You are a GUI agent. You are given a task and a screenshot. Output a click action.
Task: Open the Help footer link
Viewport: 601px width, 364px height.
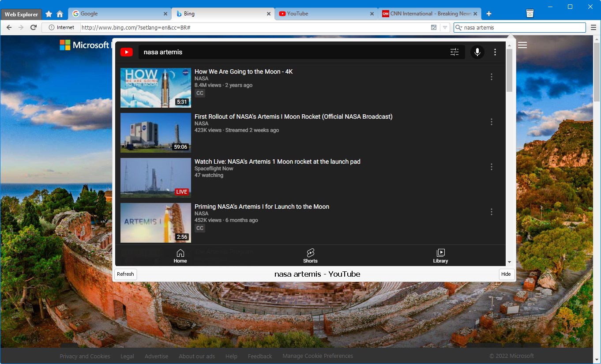point(231,356)
